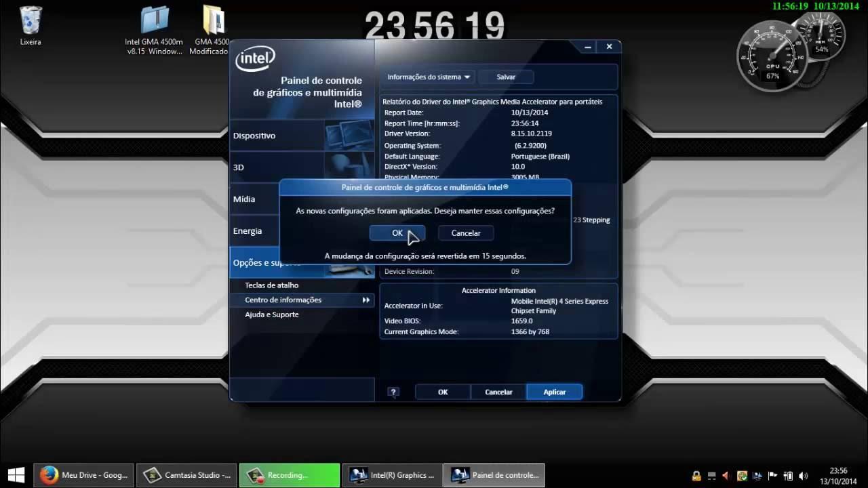Click the green check shield tray icon
The image size is (868, 488).
[742, 476]
